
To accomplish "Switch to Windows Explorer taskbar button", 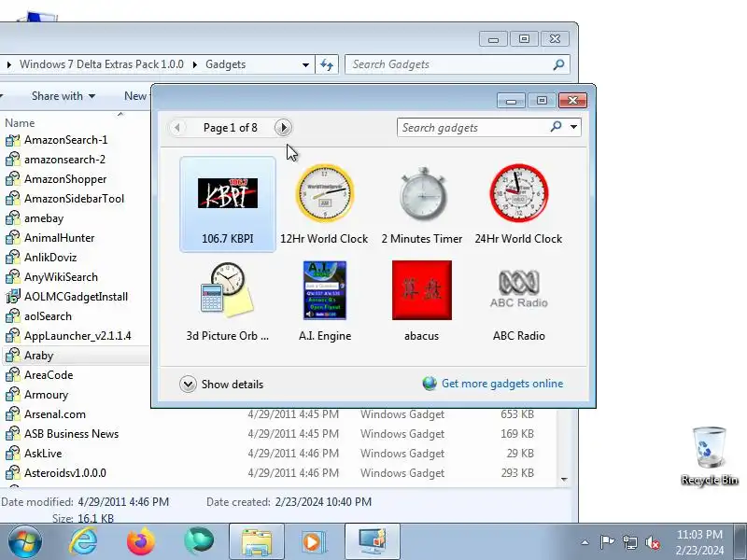I will 257,541.
